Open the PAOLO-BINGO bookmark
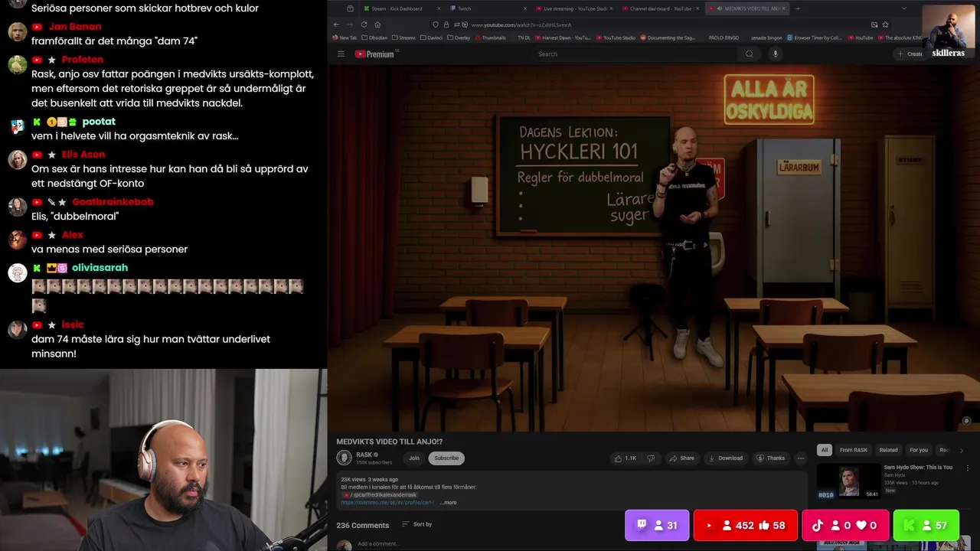980x551 pixels. click(724, 37)
